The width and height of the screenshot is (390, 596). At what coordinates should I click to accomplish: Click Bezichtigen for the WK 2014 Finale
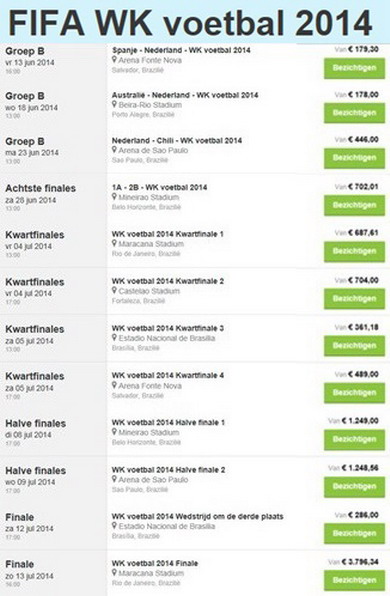354,580
